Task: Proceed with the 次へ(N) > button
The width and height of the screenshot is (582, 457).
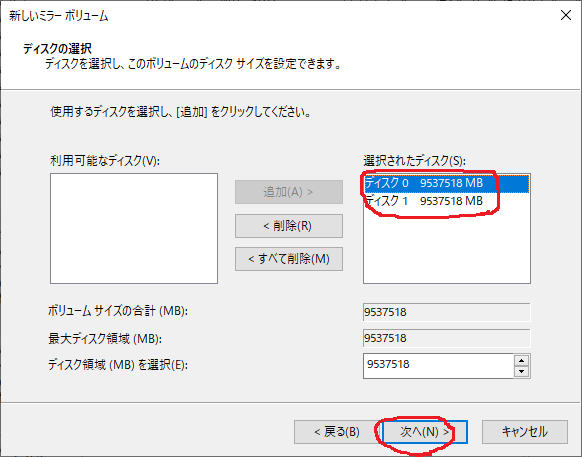Action: click(425, 432)
